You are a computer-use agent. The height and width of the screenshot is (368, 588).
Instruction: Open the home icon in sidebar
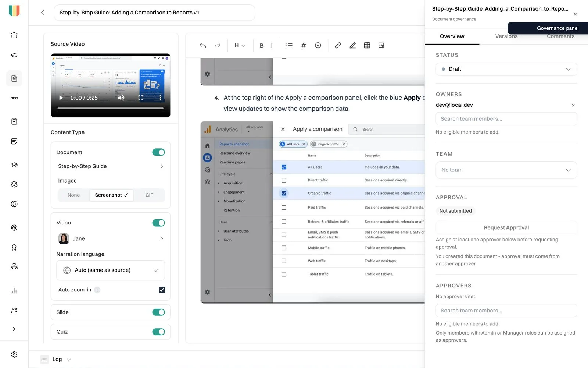(x=14, y=35)
